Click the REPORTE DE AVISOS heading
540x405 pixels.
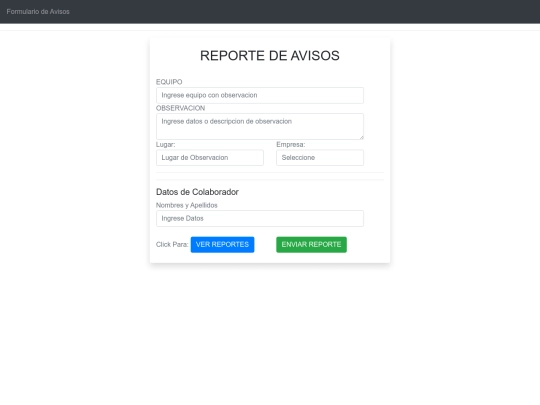click(x=270, y=55)
